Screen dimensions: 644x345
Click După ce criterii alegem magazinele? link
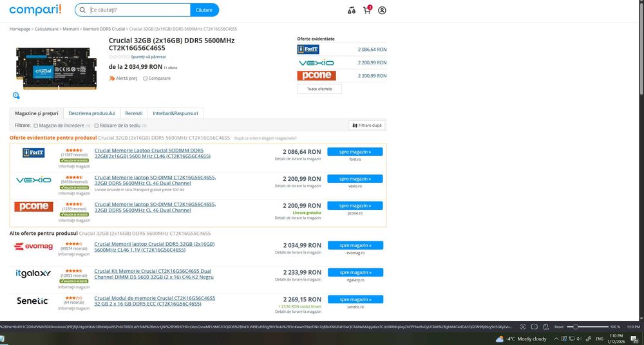[x=265, y=138]
